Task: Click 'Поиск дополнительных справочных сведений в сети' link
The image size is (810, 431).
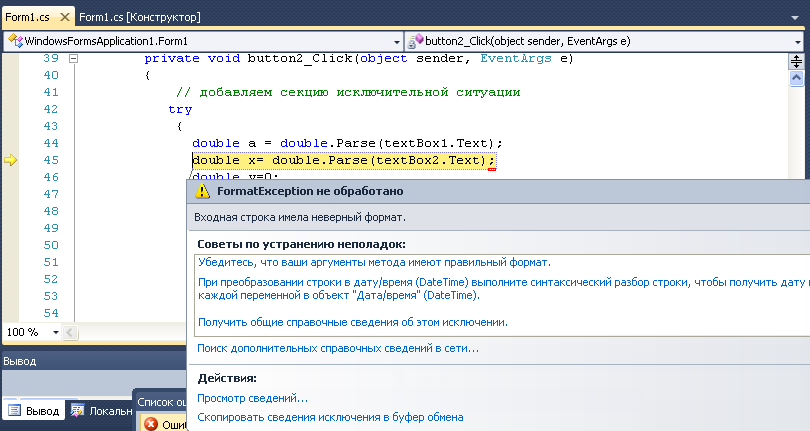Action: 337,348
